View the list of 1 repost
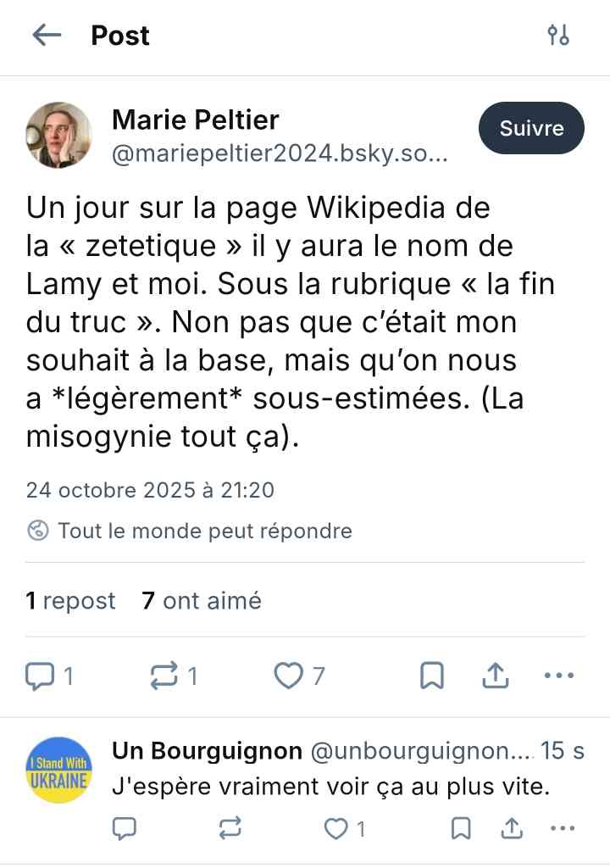 70,601
